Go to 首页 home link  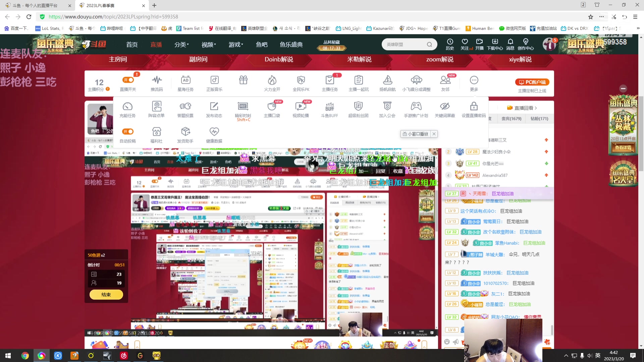[132, 45]
